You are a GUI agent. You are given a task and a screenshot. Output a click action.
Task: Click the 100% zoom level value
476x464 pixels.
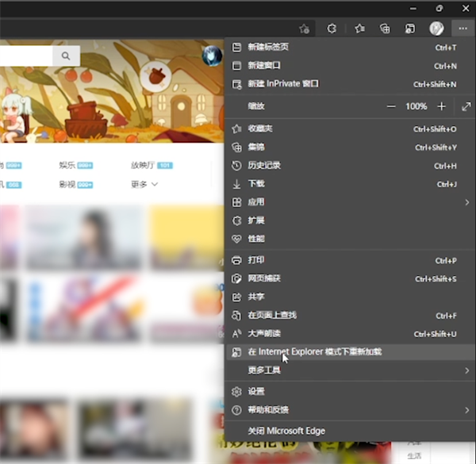(416, 106)
